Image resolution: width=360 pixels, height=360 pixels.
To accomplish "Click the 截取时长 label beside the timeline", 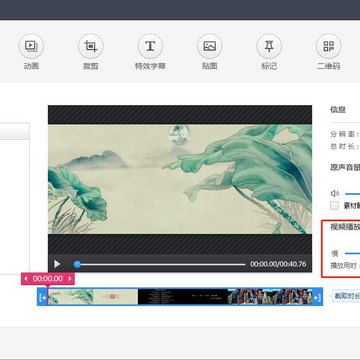I will 347,296.
